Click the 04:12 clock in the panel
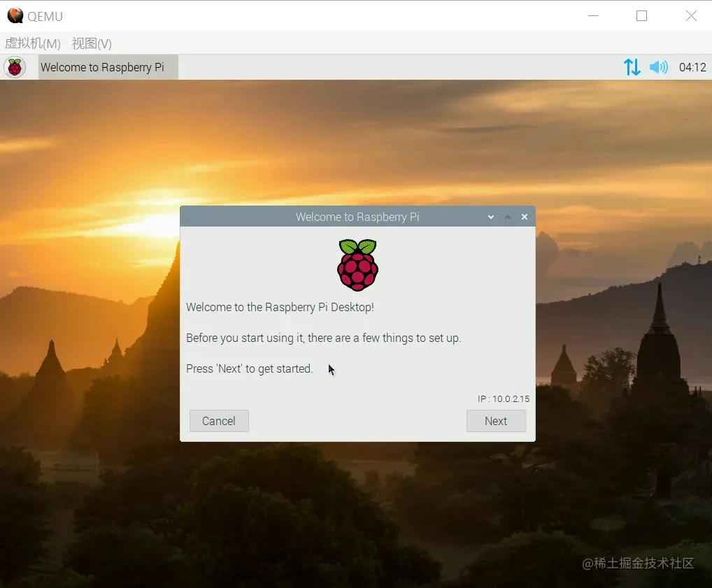The width and height of the screenshot is (712, 588). (692, 67)
